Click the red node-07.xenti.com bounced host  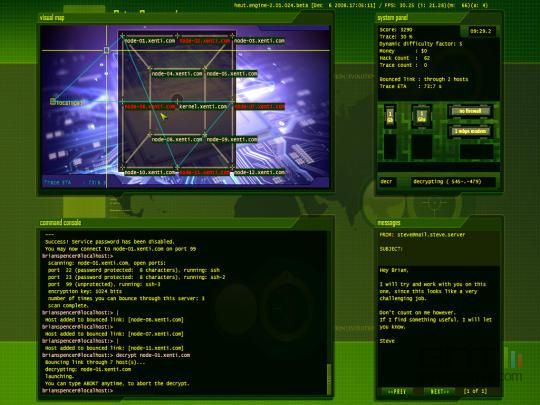point(259,107)
